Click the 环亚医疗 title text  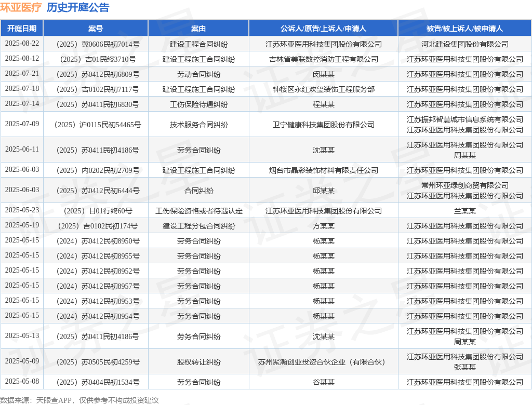21,7
